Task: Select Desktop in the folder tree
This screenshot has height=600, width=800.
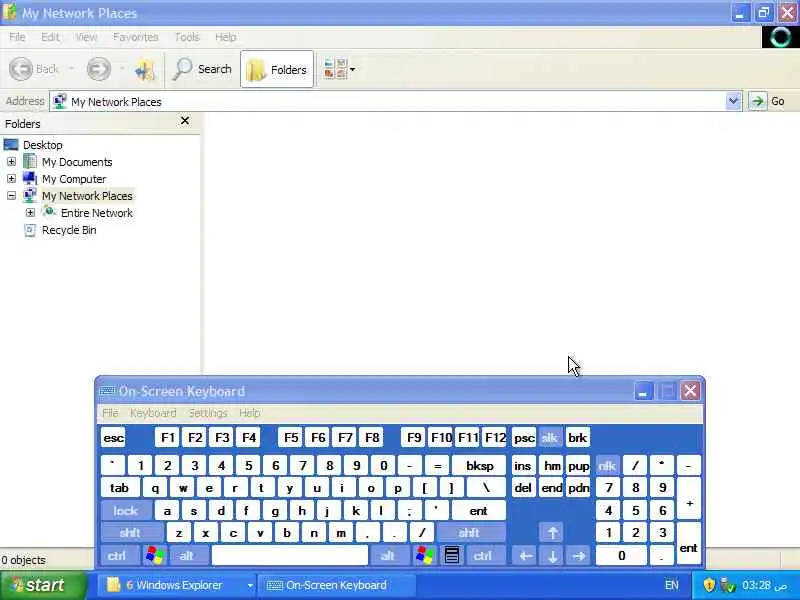Action: [x=42, y=145]
